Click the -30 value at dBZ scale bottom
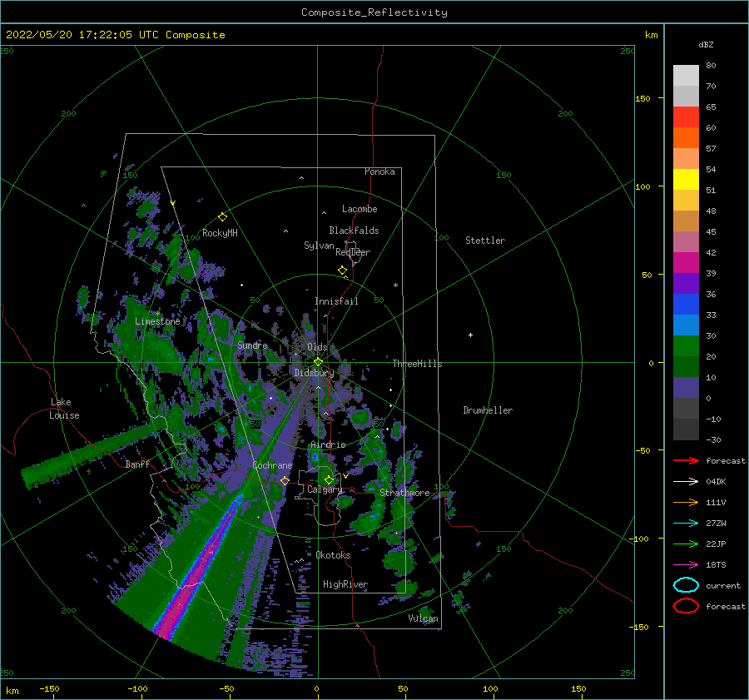 pos(713,439)
